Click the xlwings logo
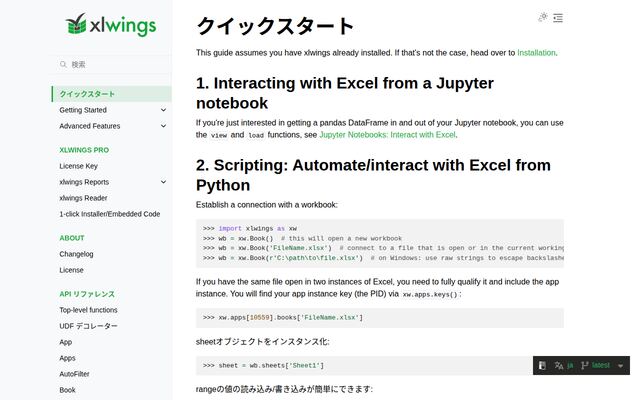Viewport: 640px width, 400px height. coord(111,25)
